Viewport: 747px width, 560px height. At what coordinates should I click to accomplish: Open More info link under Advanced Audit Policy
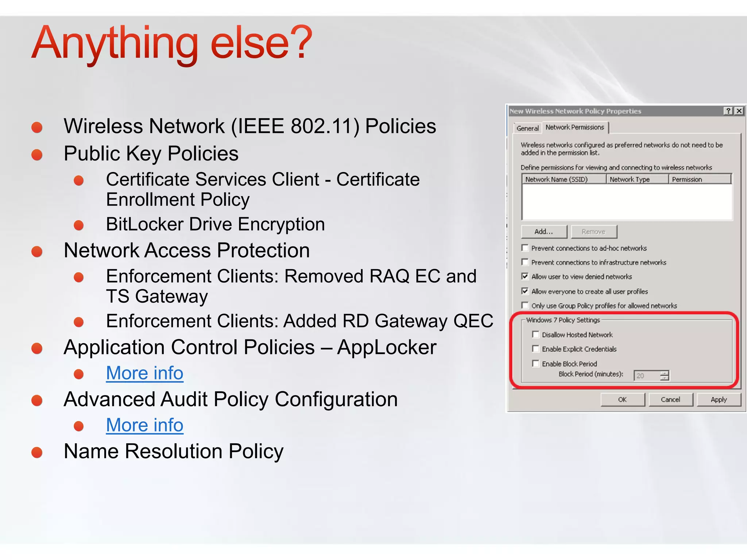pos(144,425)
